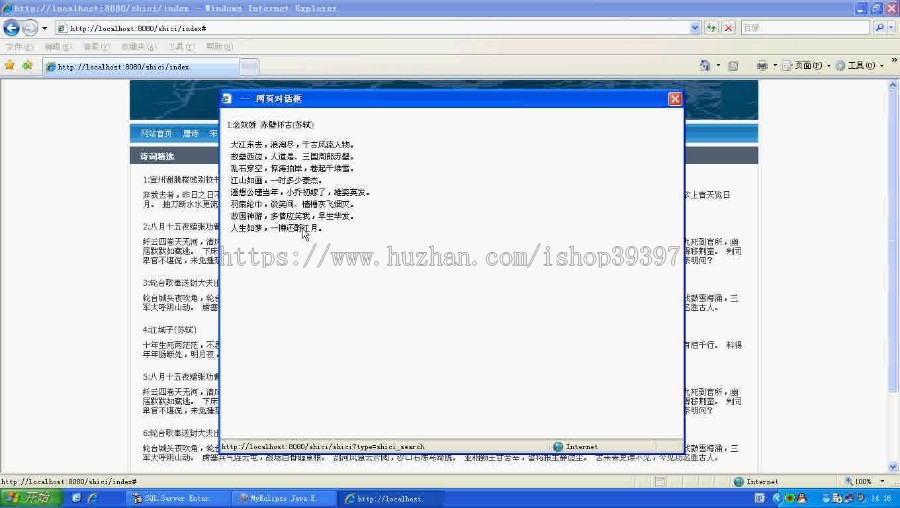Open the 编辑(E) menu
The height and width of the screenshot is (508, 900).
[58, 46]
